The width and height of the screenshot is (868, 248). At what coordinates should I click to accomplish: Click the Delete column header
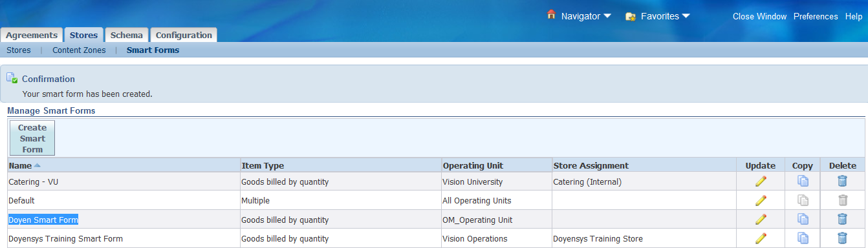pyautogui.click(x=842, y=165)
